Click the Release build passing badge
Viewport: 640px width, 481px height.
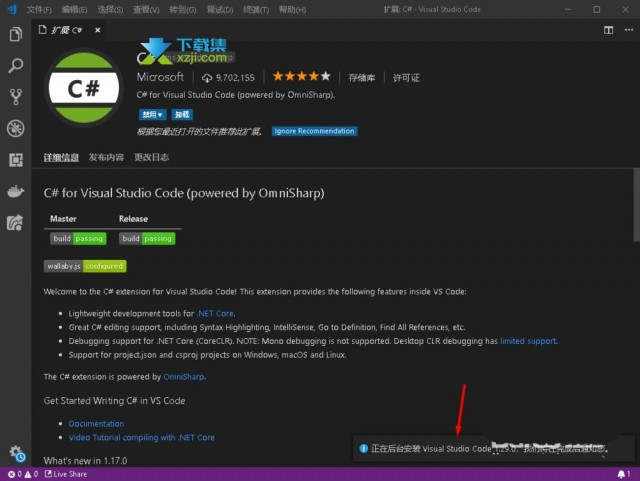click(x=147, y=238)
